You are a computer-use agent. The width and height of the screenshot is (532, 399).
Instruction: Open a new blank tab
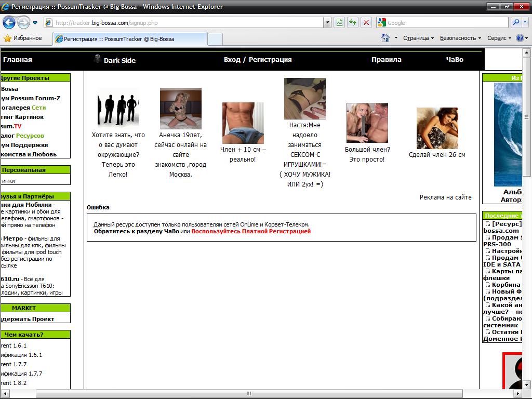215,39
